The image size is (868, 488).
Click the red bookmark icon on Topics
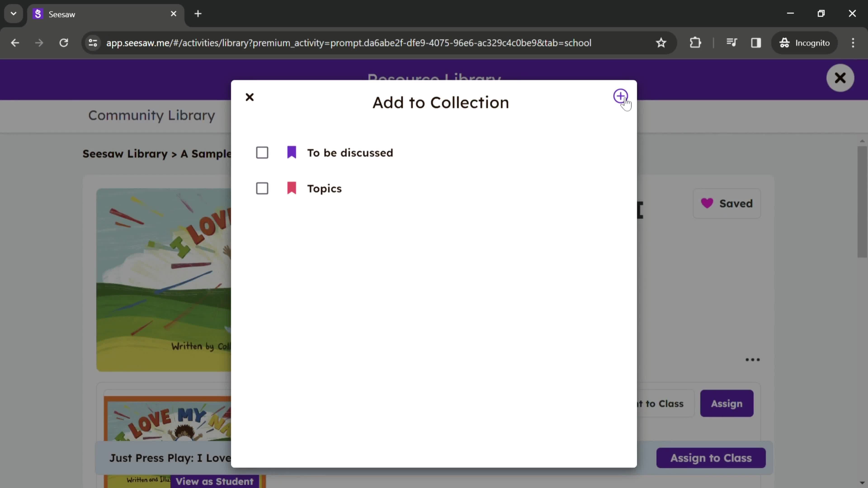click(x=292, y=188)
